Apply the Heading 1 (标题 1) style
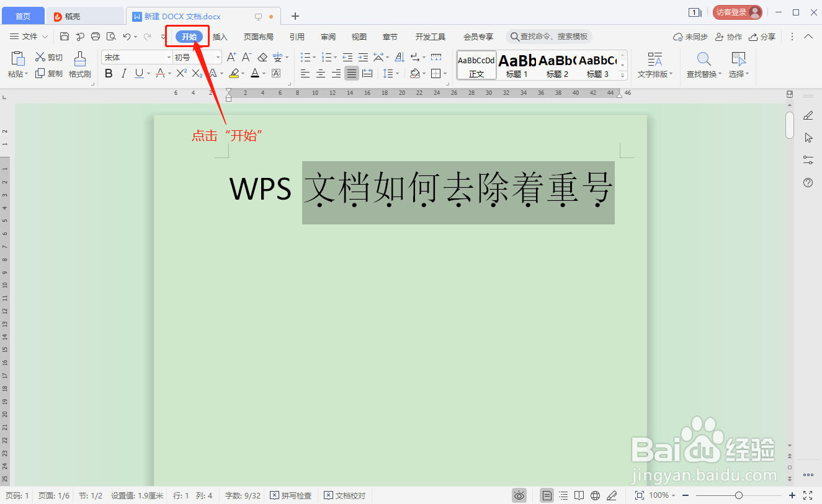 (517, 65)
